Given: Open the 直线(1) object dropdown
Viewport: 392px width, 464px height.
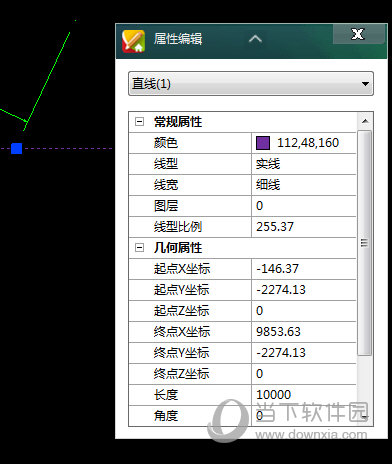Looking at the screenshot, I should 251,84.
